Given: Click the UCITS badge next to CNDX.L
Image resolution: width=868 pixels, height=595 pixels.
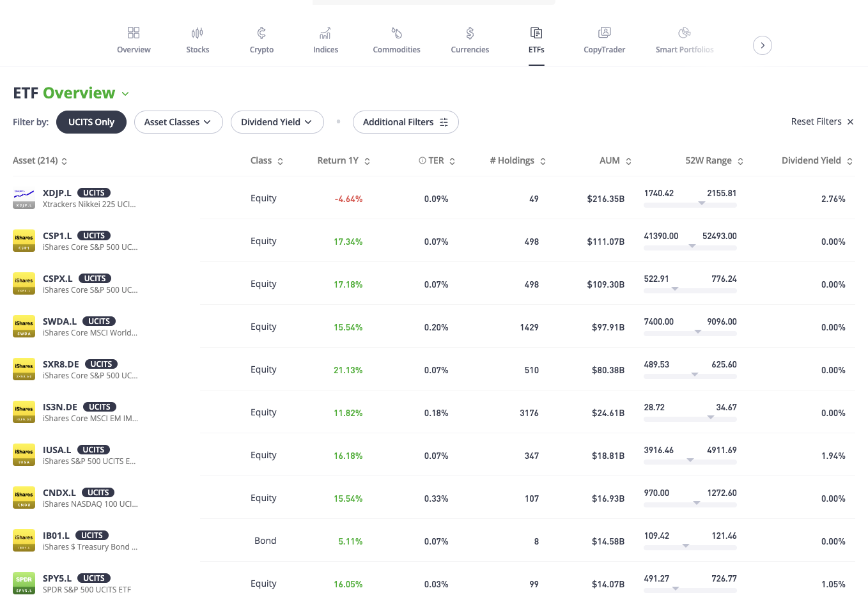Looking at the screenshot, I should pos(98,493).
